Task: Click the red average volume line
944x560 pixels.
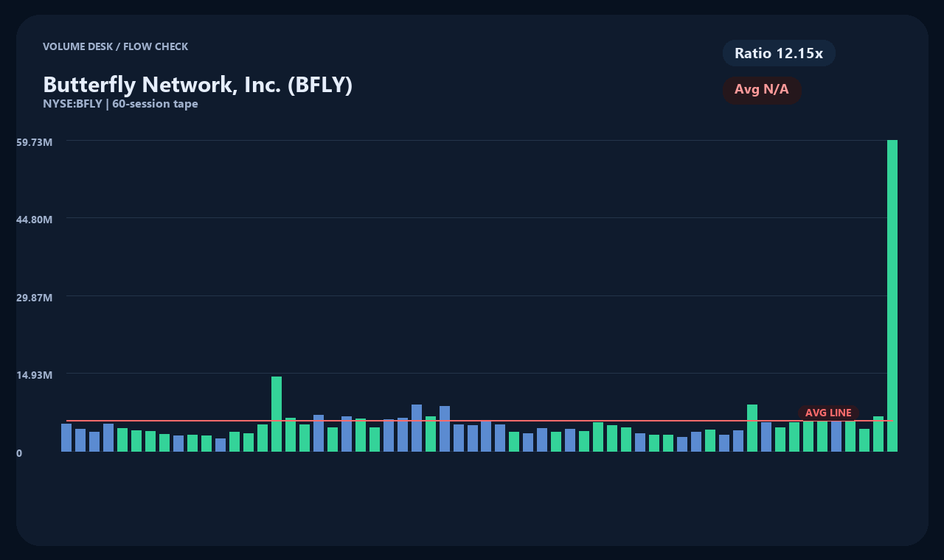Action: point(479,421)
